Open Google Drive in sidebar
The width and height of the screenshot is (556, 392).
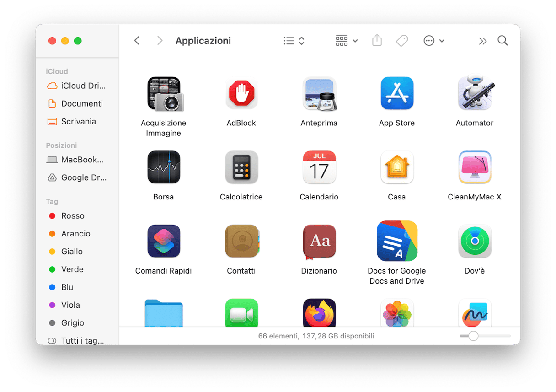(77, 177)
